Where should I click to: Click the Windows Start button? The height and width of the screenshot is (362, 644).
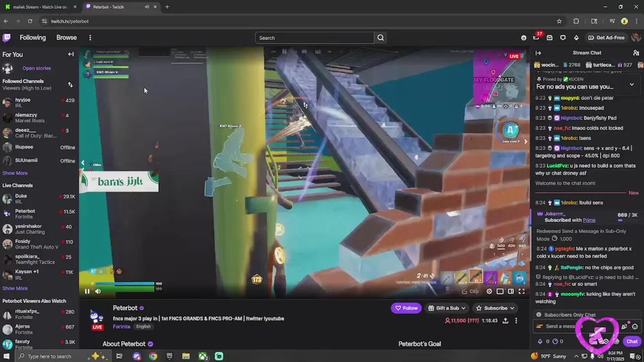point(7,356)
